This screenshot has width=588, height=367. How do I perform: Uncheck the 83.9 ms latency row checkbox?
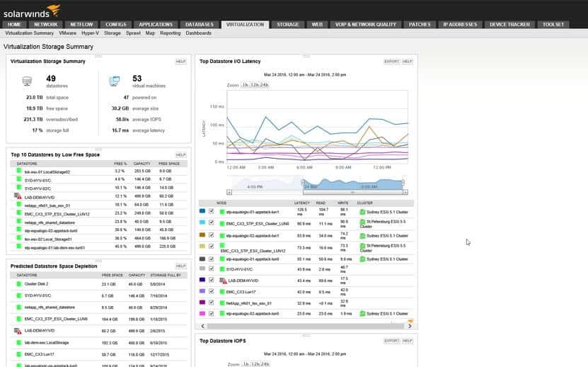(x=212, y=235)
